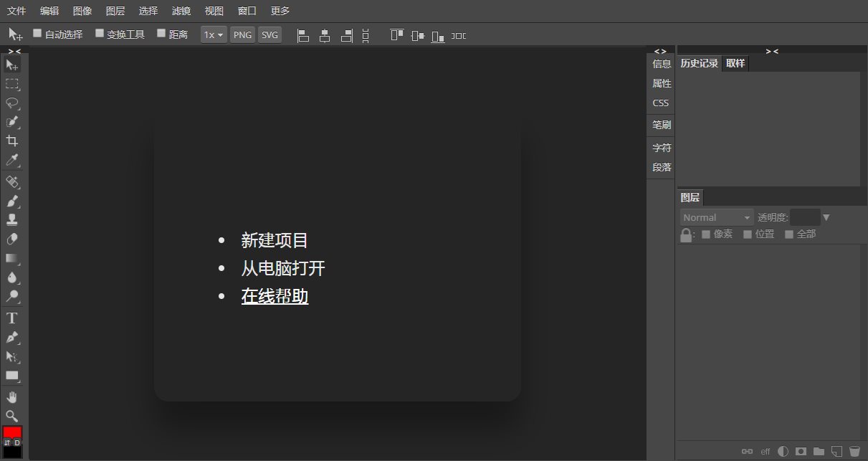Enable the 距离 checkbox

[x=161, y=34]
